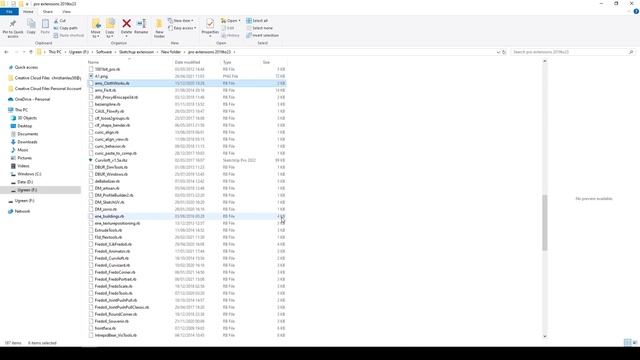Open the File tab

[x=9, y=12]
